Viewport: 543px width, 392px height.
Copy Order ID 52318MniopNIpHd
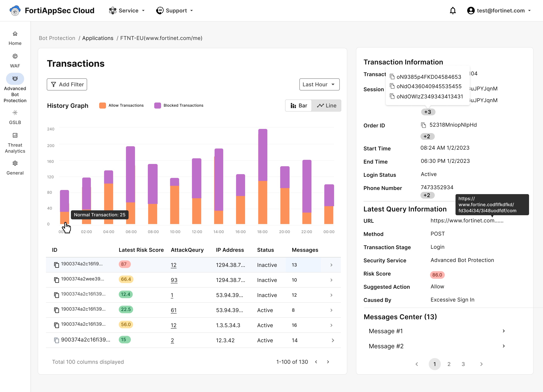coord(423,125)
